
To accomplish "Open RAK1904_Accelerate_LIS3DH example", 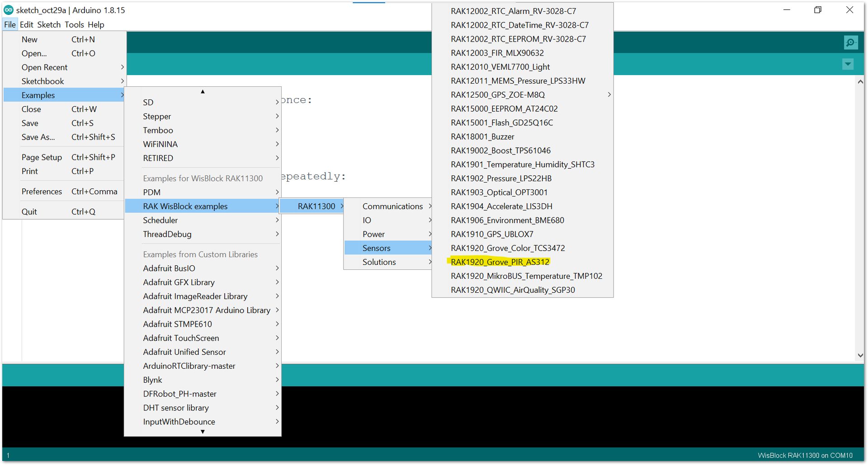I will coord(523,207).
